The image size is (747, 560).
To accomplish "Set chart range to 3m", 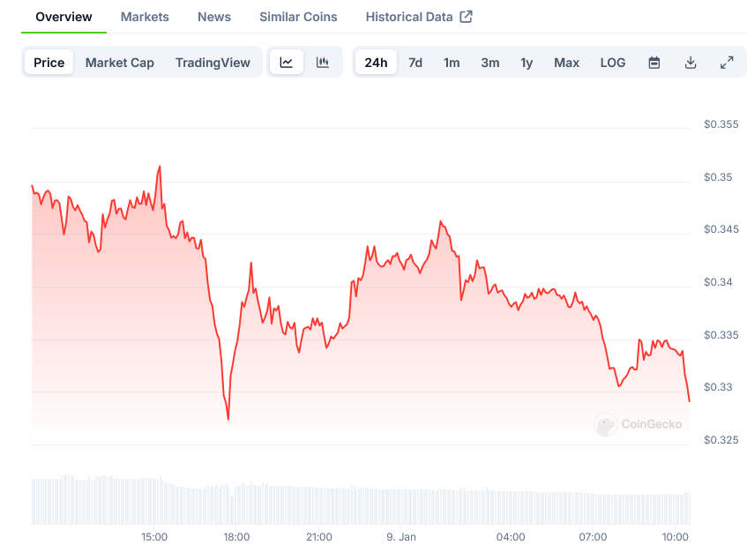I will coord(490,63).
